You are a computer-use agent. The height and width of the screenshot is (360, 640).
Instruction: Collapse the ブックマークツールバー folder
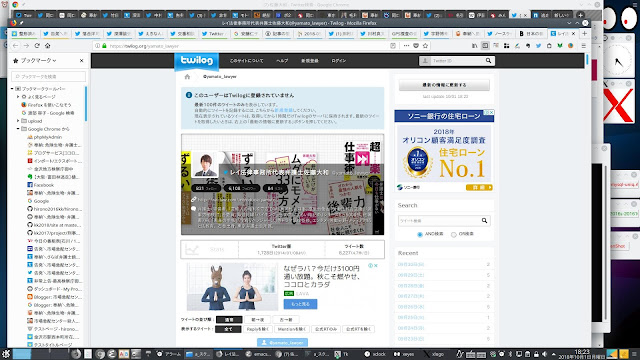(12, 89)
